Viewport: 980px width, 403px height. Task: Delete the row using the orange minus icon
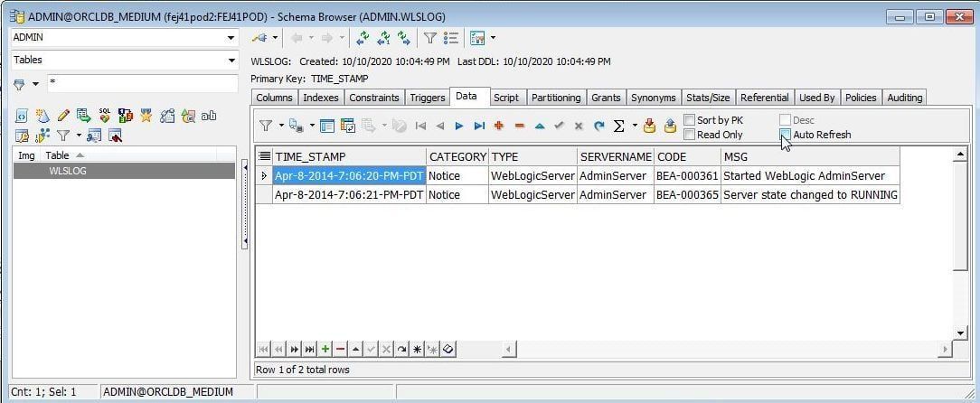coord(519,127)
